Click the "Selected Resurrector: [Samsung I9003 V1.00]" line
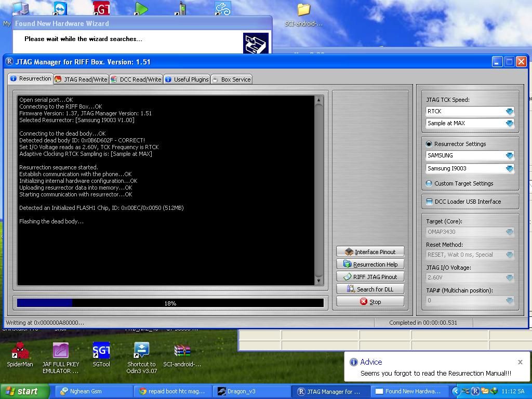 click(77, 120)
